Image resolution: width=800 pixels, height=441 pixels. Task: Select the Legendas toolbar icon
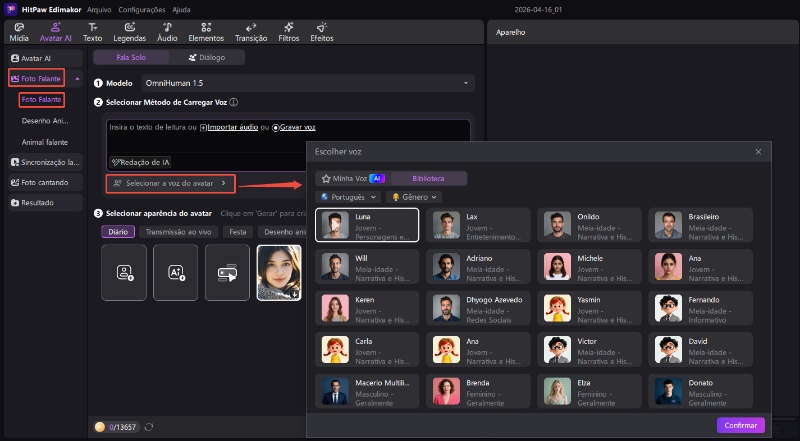(x=129, y=31)
